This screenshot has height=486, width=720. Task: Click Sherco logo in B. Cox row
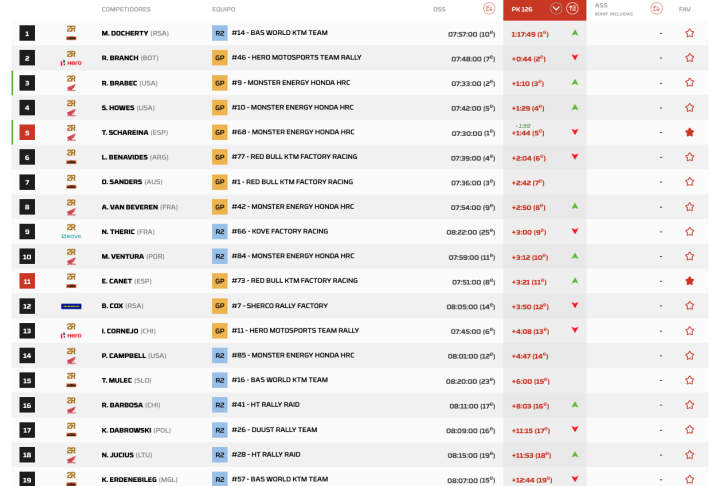pyautogui.click(x=71, y=306)
